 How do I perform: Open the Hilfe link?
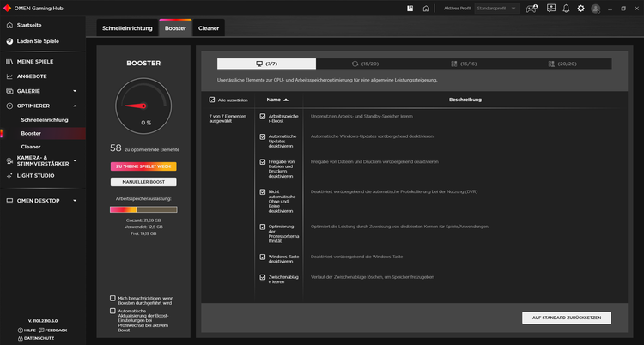[29, 330]
